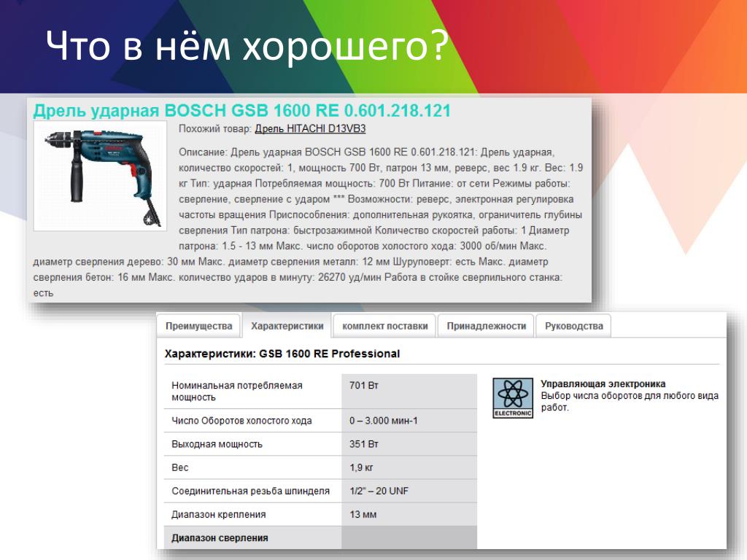Select the Управляющая электроника heading
Screen dimensions: 747x560
click(x=603, y=384)
